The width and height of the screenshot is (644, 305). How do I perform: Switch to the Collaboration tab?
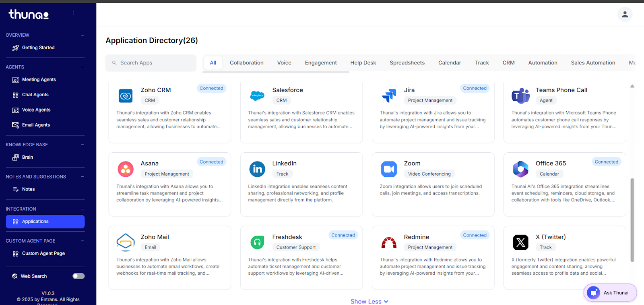(x=247, y=63)
